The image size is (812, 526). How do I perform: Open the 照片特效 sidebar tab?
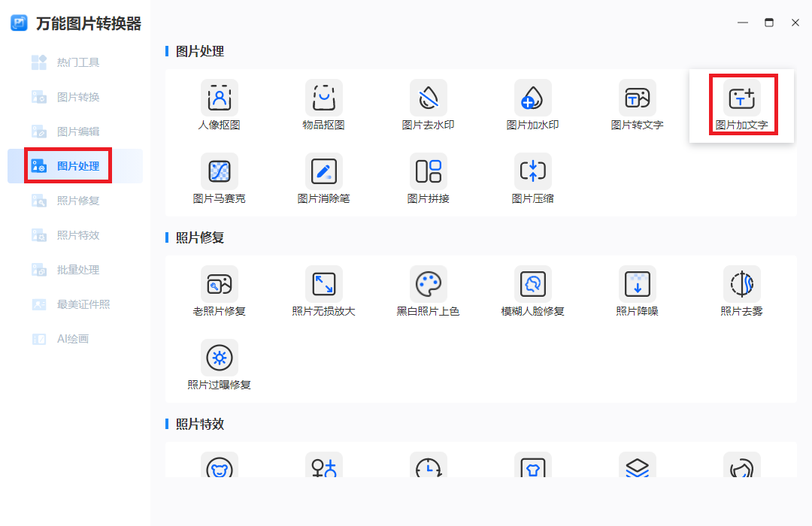pyautogui.click(x=75, y=235)
